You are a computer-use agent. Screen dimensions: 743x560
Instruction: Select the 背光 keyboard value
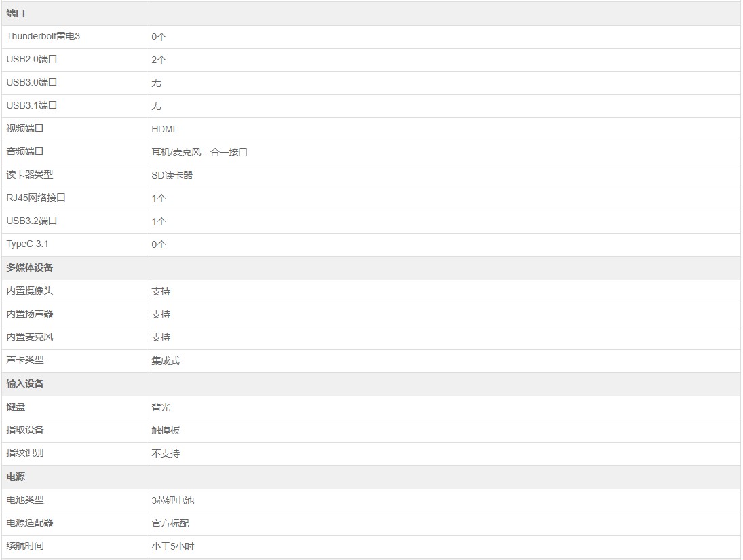tap(161, 407)
